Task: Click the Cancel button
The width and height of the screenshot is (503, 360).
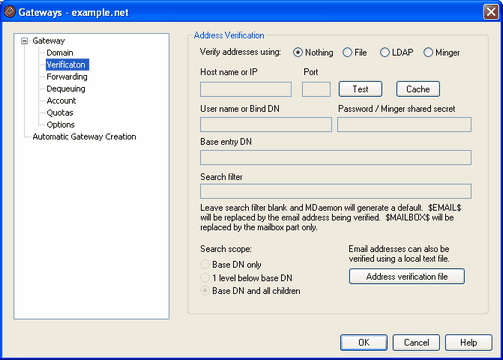Action: coord(416,342)
